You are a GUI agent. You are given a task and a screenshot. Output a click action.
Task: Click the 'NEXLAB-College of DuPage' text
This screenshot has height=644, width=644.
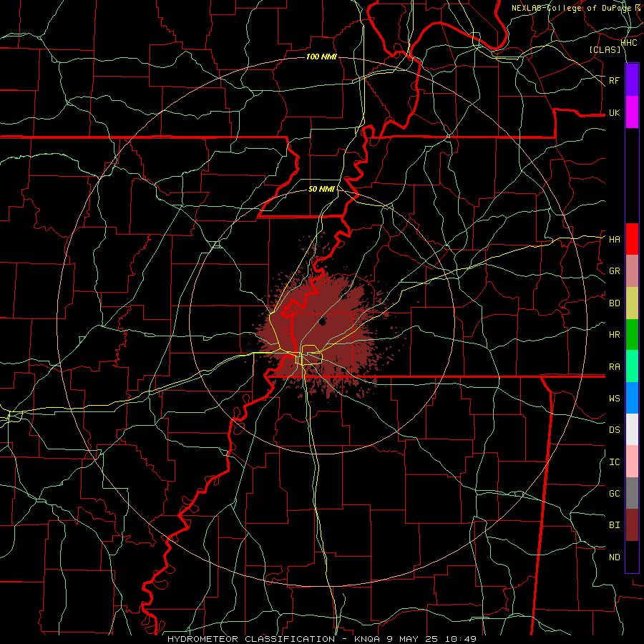(x=571, y=8)
